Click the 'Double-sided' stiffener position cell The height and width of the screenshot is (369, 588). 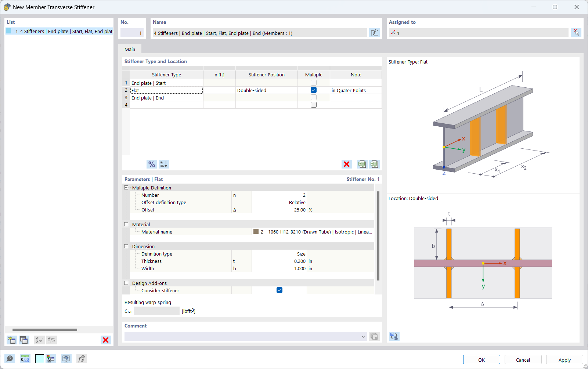pos(267,90)
